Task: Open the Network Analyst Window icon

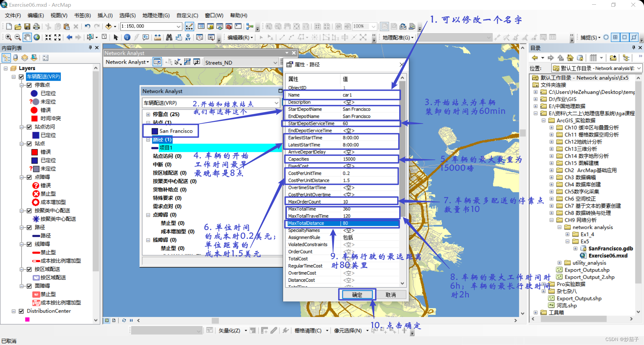Action: (157, 62)
